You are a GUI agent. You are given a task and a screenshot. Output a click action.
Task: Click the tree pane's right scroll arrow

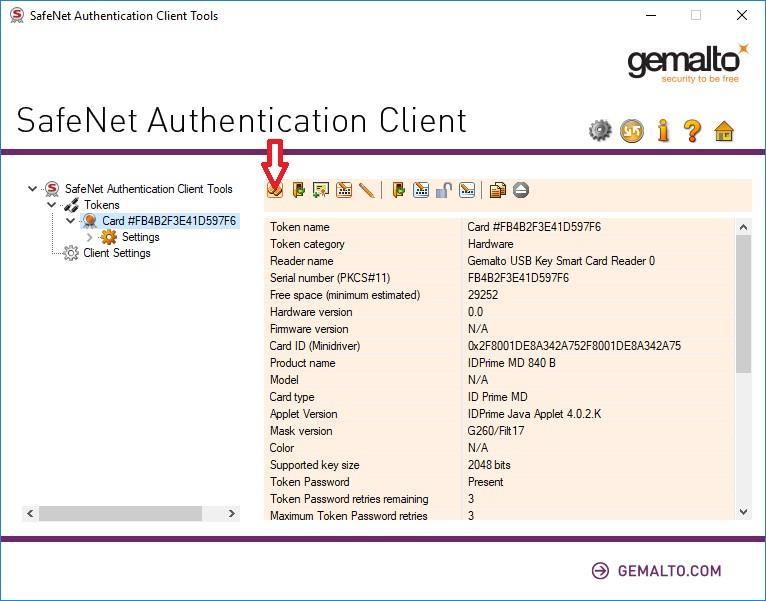coord(232,514)
